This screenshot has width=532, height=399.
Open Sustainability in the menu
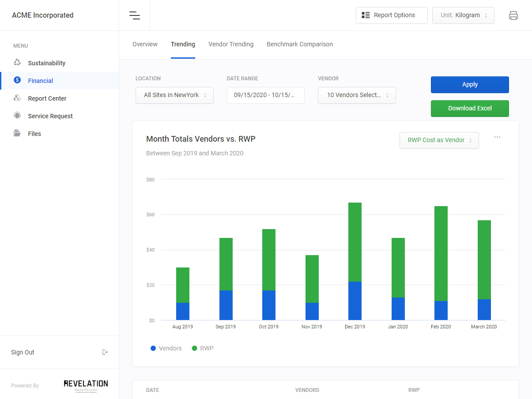click(x=60, y=63)
